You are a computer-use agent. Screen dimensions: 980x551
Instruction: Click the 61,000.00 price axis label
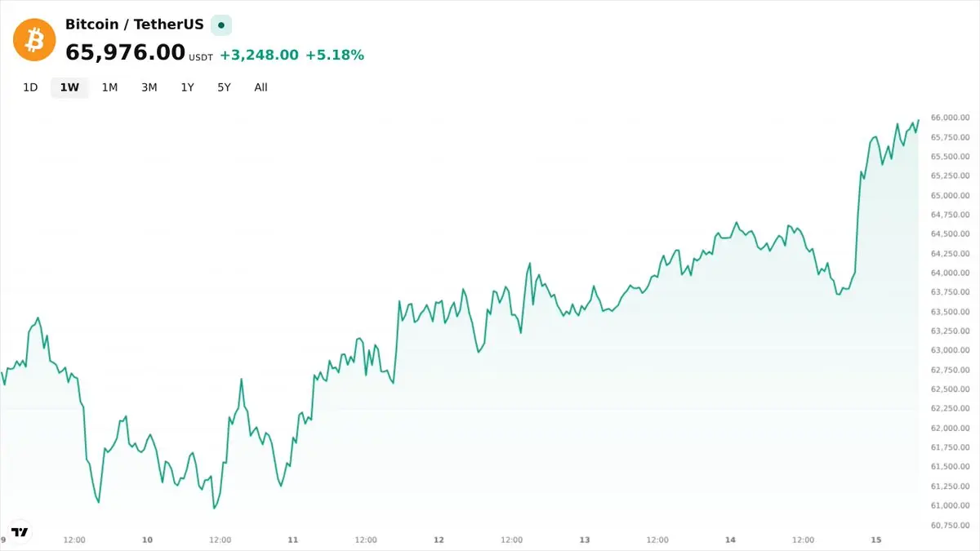tap(950, 506)
